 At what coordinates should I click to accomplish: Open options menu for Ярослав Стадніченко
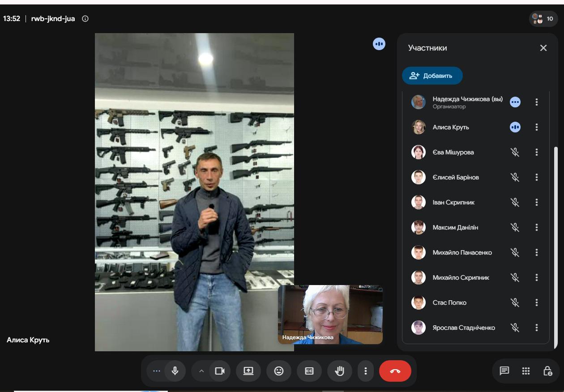pos(537,328)
